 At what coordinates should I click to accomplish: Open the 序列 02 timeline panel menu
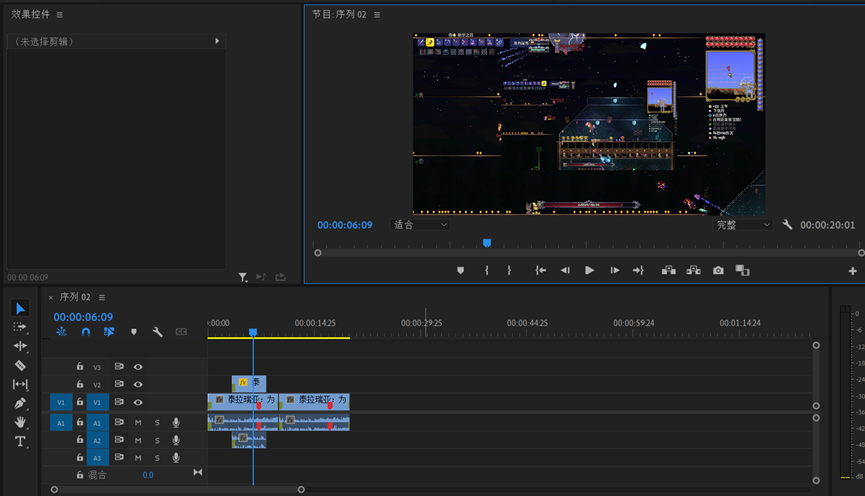(x=101, y=297)
